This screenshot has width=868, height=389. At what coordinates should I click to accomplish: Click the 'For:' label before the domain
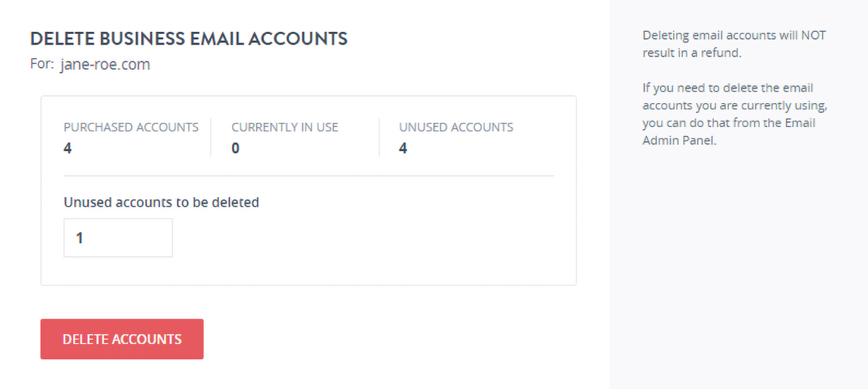(x=42, y=65)
